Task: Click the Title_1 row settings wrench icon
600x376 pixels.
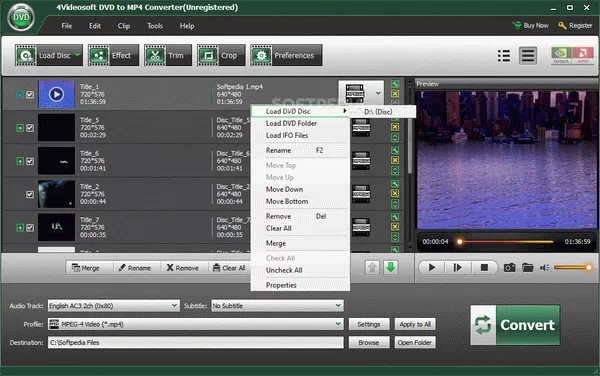Action: 395,84
